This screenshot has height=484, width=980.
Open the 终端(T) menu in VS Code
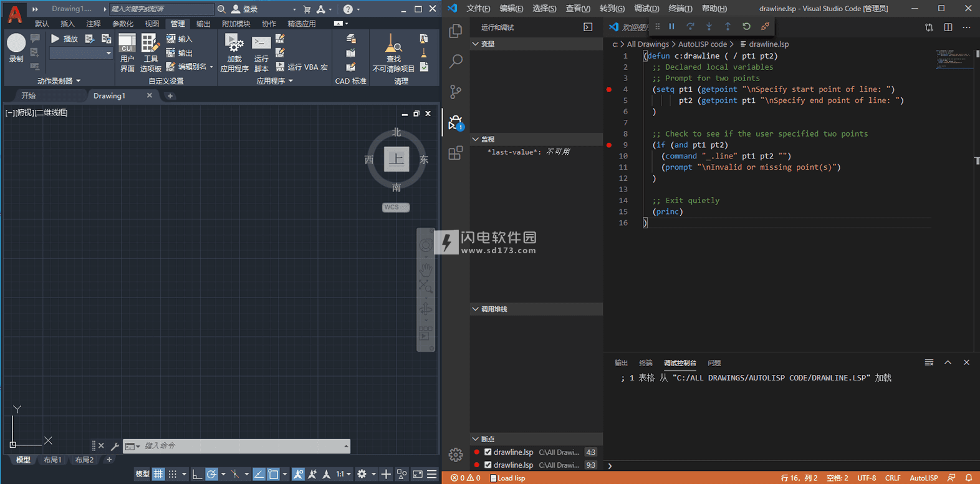click(x=680, y=9)
